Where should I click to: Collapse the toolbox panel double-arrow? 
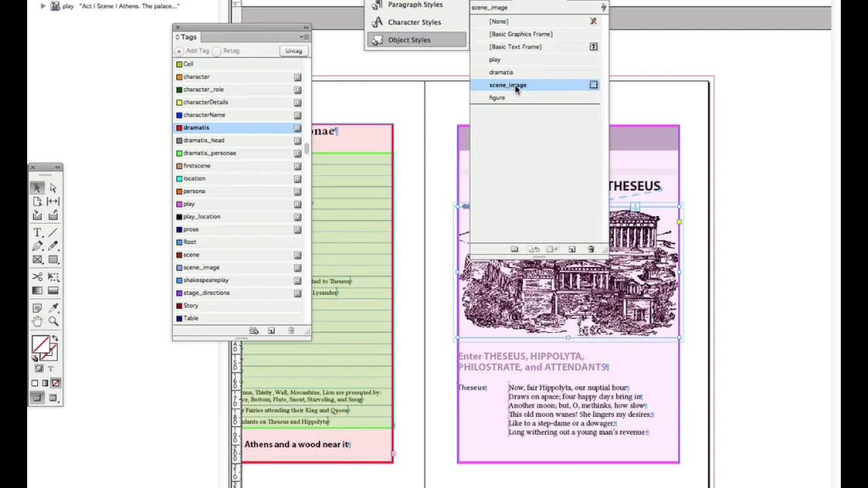(x=58, y=167)
